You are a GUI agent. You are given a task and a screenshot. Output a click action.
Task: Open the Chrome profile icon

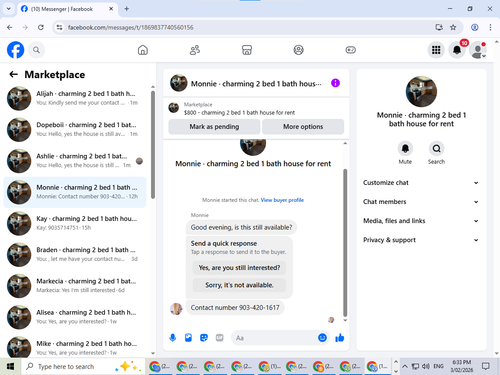pyautogui.click(x=475, y=27)
